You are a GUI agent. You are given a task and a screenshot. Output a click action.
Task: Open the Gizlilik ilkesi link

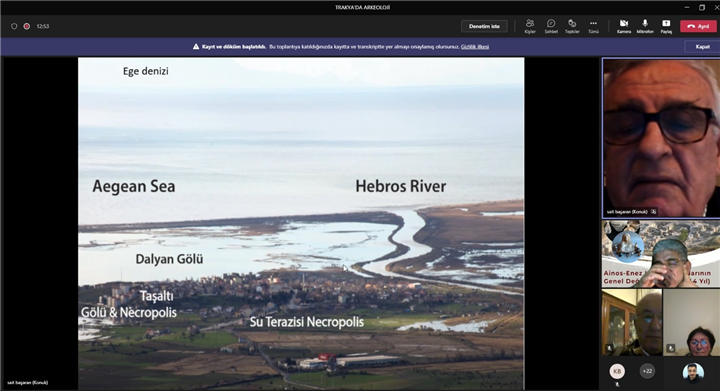coord(475,47)
